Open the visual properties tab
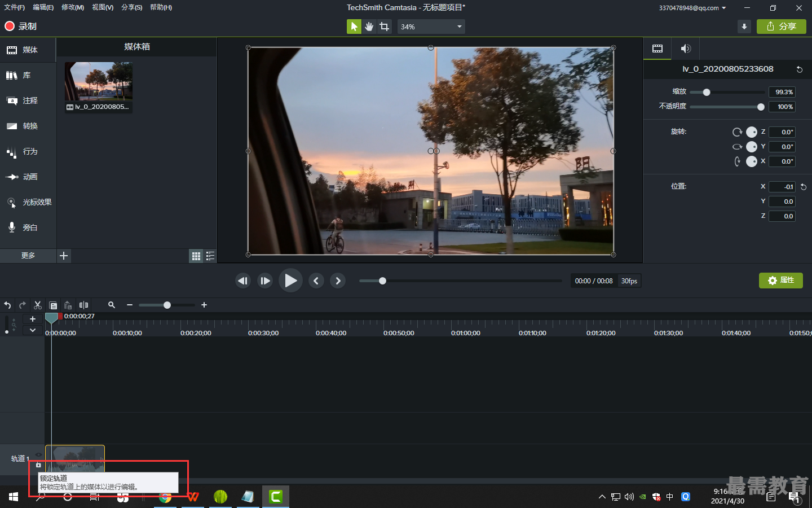The image size is (812, 508). click(657, 49)
